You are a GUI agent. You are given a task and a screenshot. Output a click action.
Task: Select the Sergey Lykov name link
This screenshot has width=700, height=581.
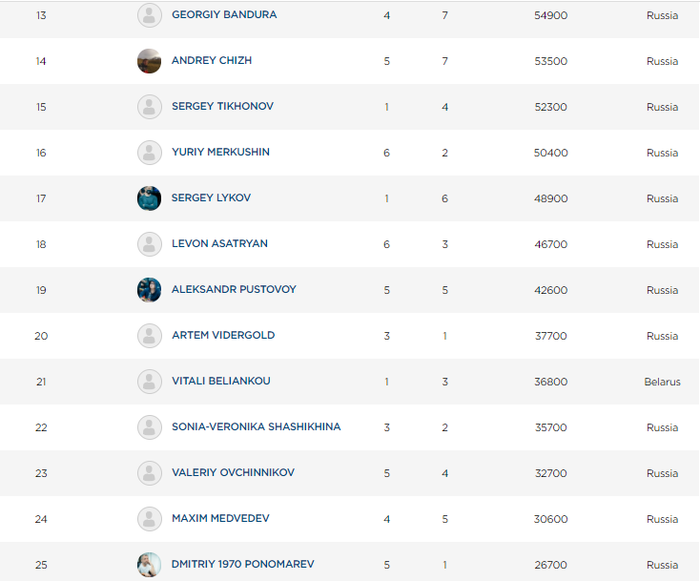coord(211,198)
